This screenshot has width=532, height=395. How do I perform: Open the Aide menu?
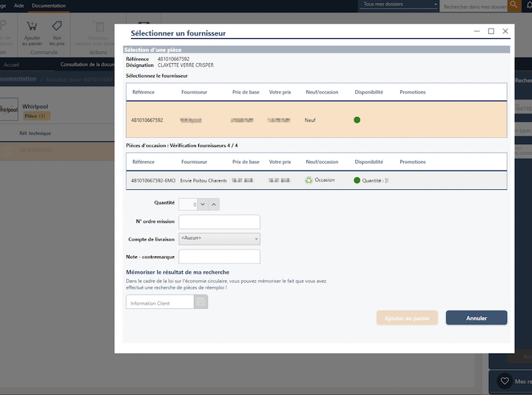click(x=19, y=6)
